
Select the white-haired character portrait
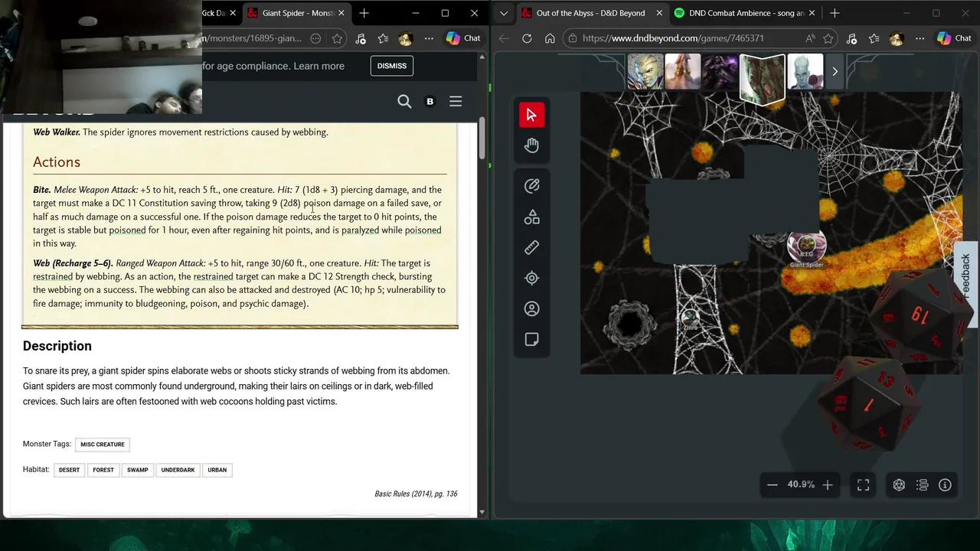coord(805,72)
